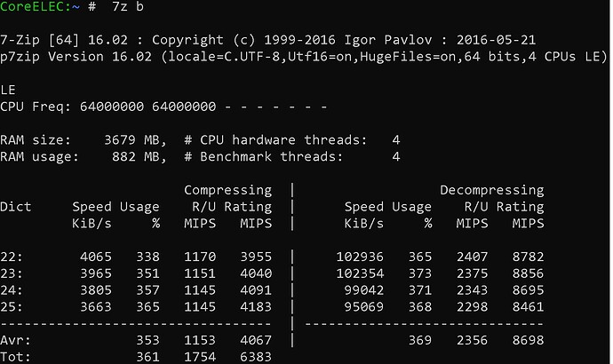This screenshot has height=364, width=613.
Task: Click the CPU Freq line
Action: point(164,107)
